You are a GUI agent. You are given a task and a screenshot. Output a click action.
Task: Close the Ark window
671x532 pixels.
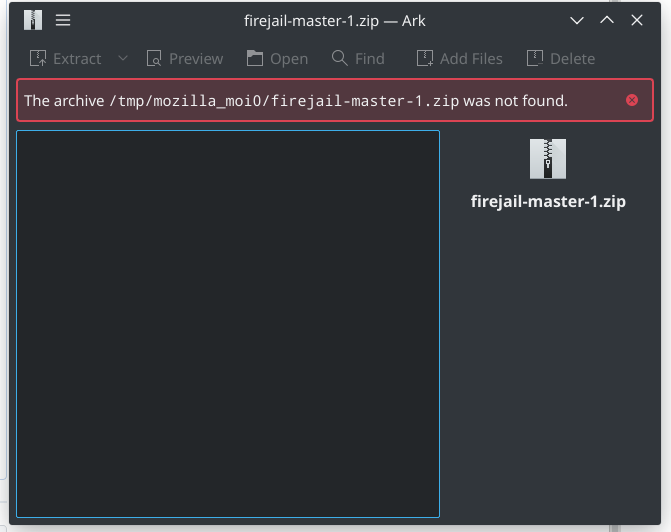click(x=637, y=20)
